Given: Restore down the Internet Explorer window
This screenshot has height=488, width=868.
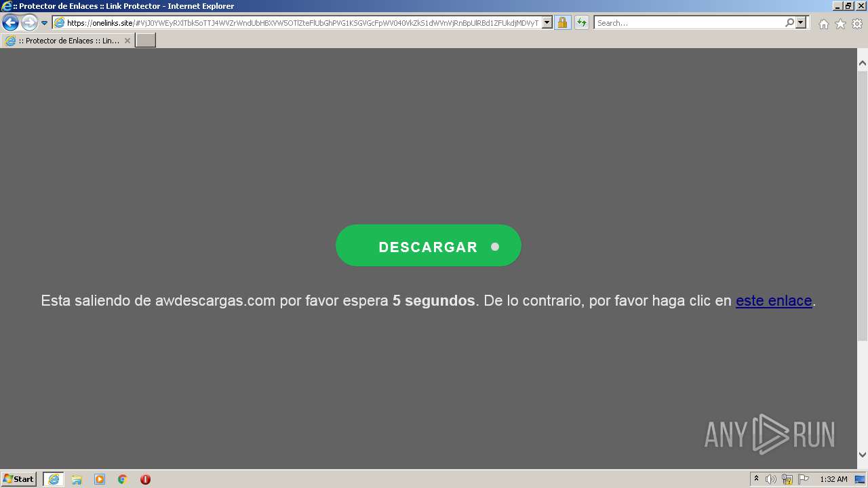Looking at the screenshot, I should click(848, 6).
